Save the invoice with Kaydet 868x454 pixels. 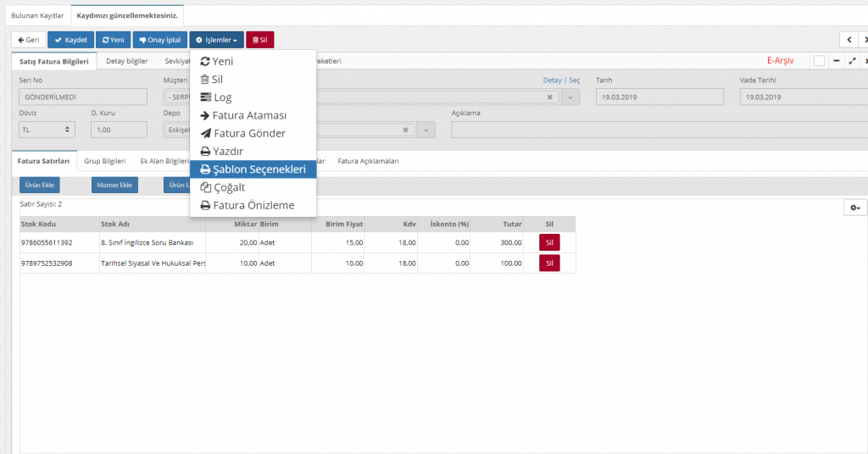(x=70, y=40)
